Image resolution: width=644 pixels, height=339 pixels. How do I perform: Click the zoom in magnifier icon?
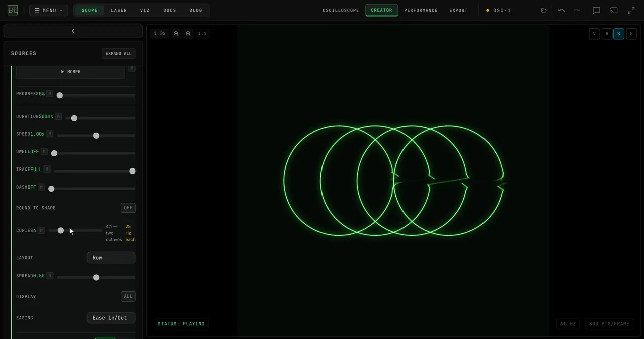188,34
